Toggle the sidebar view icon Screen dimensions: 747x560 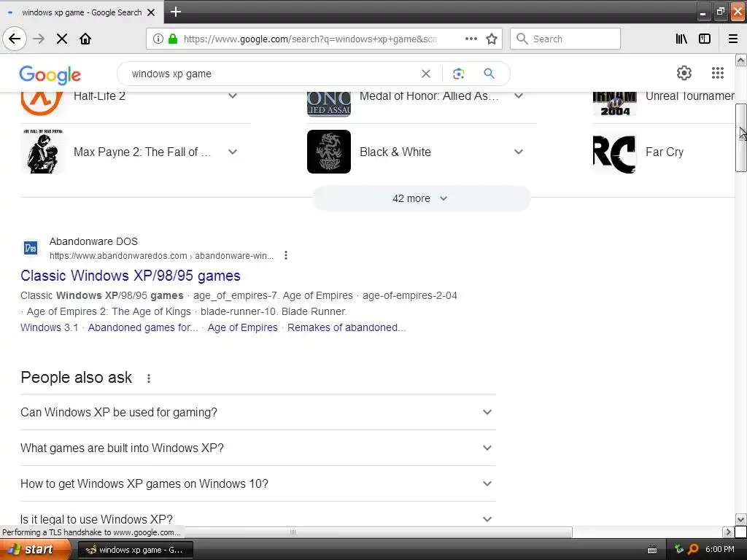point(705,39)
